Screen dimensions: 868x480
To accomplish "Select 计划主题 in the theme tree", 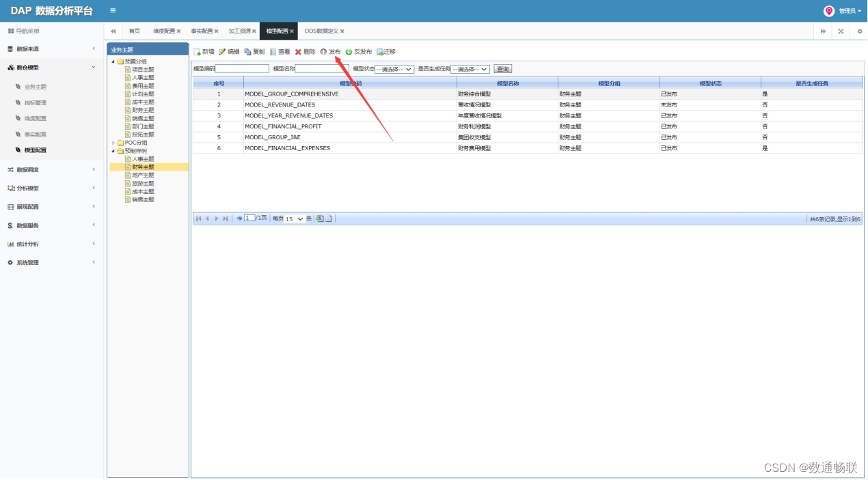I will pyautogui.click(x=143, y=94).
